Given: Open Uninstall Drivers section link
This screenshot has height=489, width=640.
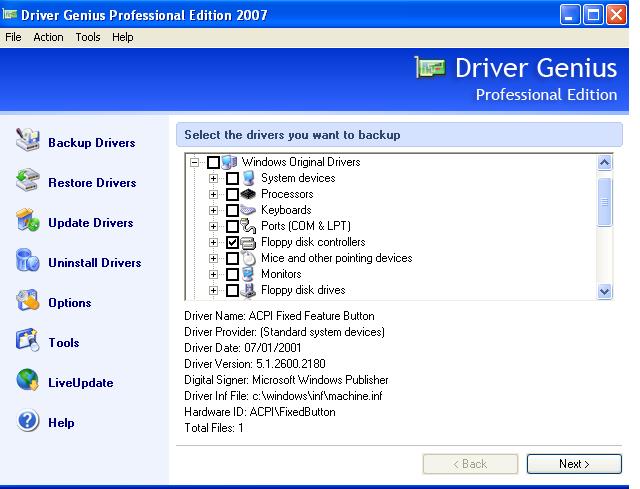Looking at the screenshot, I should (95, 263).
